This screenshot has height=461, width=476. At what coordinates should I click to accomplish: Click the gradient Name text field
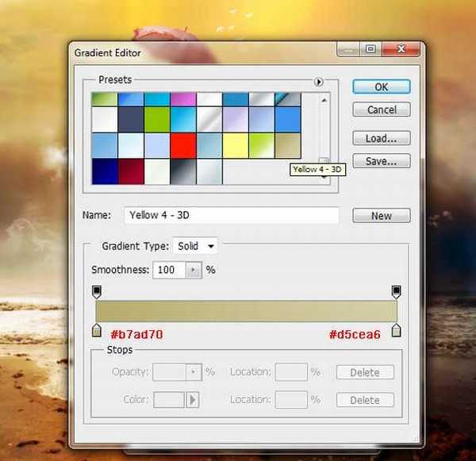click(231, 215)
